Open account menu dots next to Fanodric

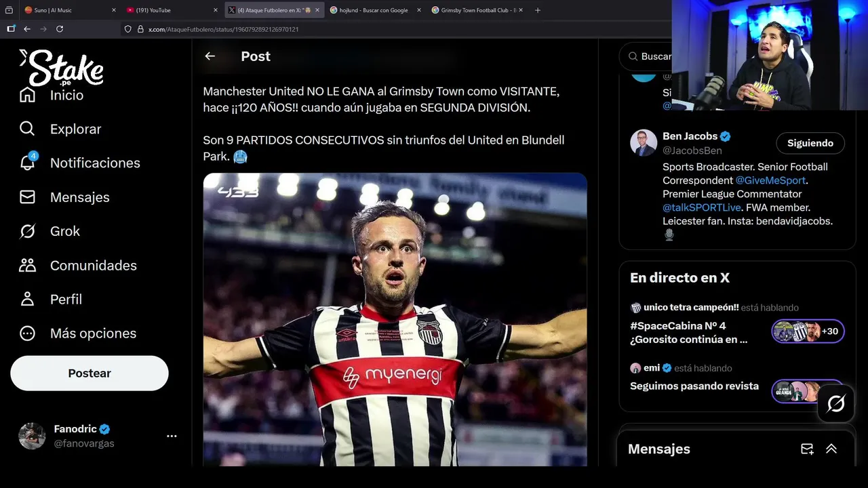172,436
